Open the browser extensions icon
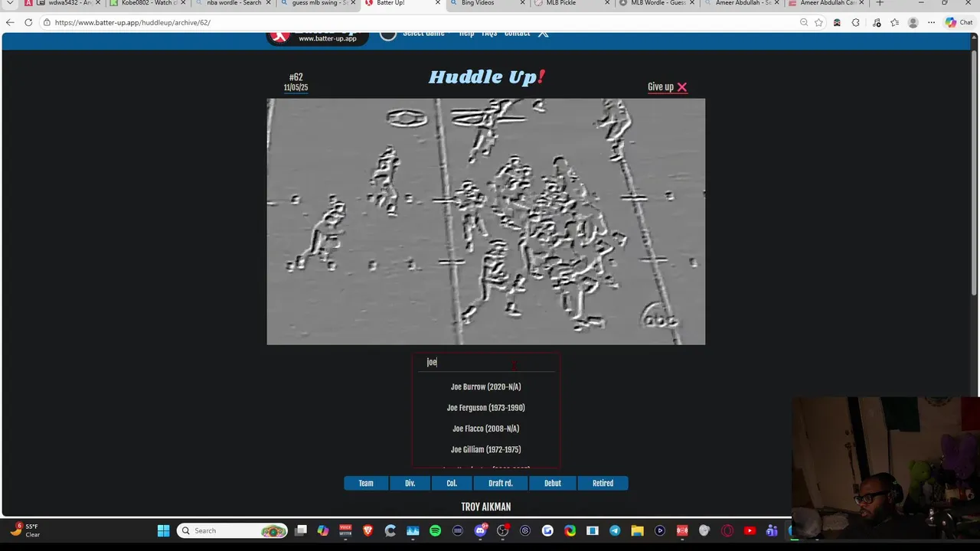Screen dimensions: 980x551 click(856, 22)
